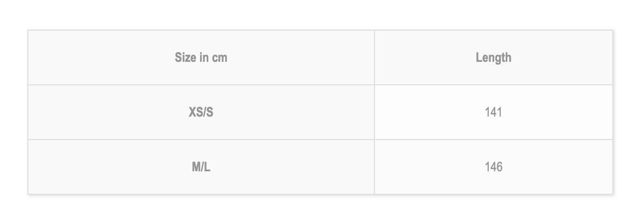Click the letter "L" in M/L label

(x=207, y=167)
